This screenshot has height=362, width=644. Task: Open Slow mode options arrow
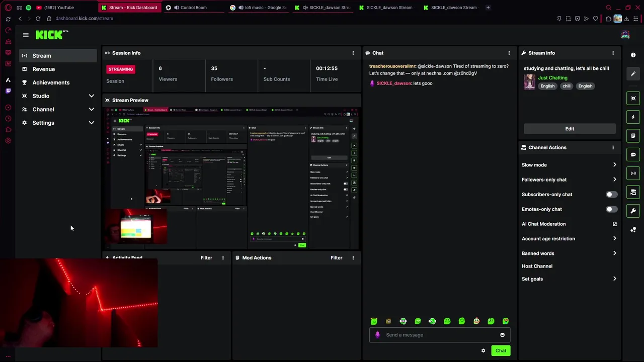(x=614, y=165)
